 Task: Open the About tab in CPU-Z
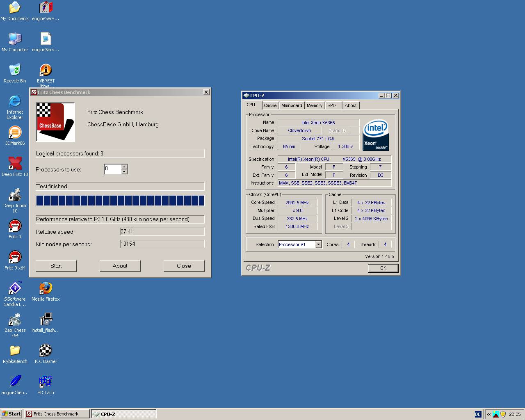coord(351,105)
